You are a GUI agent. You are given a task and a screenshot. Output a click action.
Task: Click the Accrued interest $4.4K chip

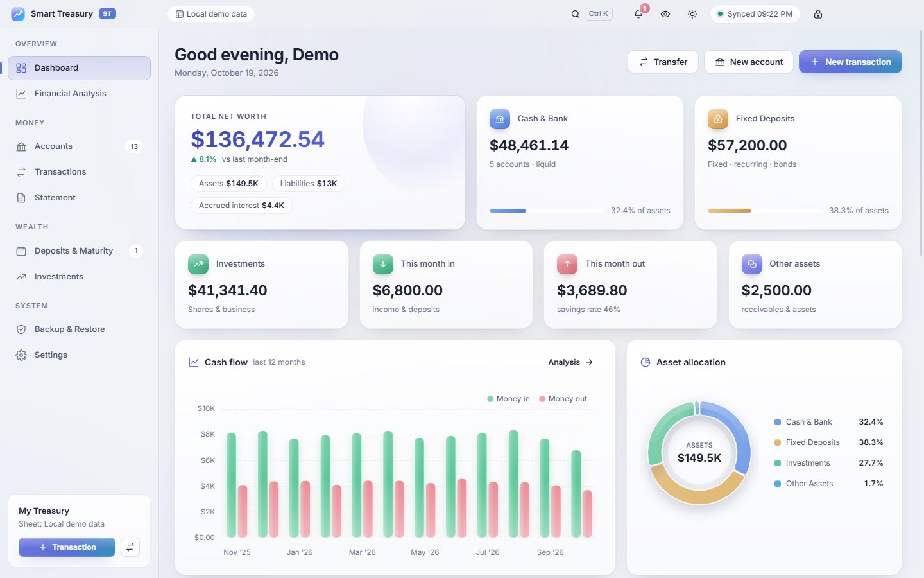coord(241,206)
